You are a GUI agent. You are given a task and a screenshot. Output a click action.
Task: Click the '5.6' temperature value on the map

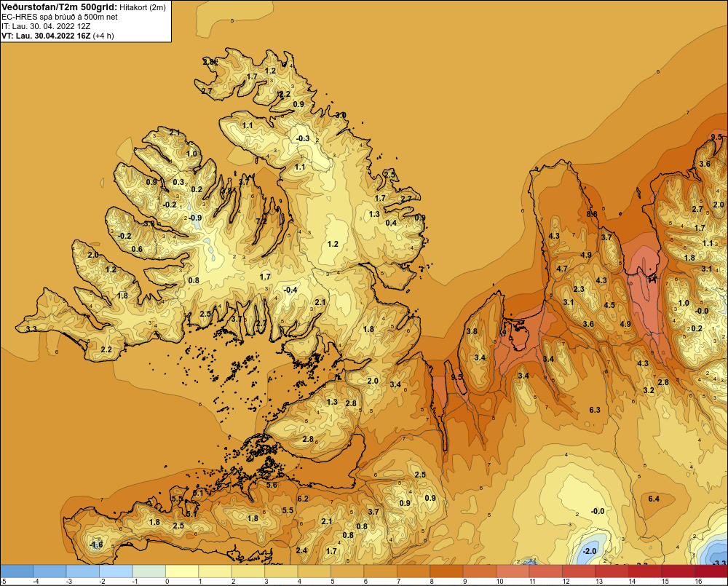(272, 486)
